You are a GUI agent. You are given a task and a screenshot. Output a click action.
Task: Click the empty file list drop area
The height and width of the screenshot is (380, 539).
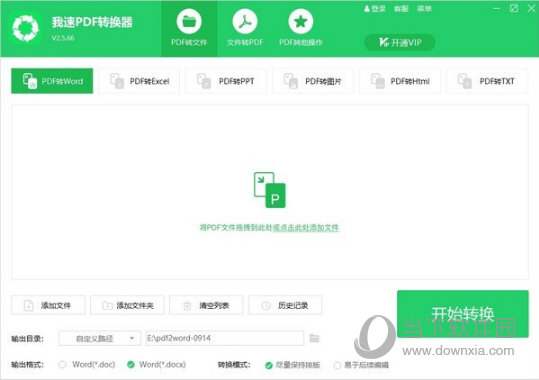[270, 192]
